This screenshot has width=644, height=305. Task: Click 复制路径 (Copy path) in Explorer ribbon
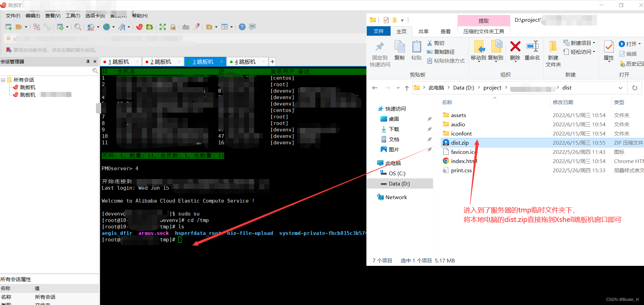(x=441, y=52)
